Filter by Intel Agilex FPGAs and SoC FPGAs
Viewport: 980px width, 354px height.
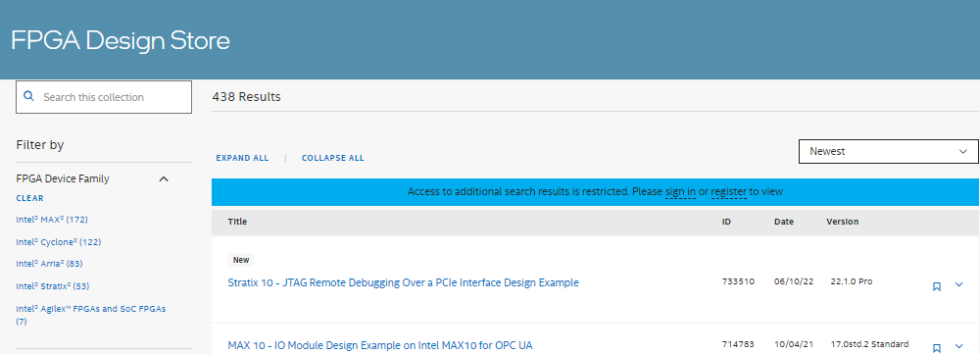(x=91, y=315)
